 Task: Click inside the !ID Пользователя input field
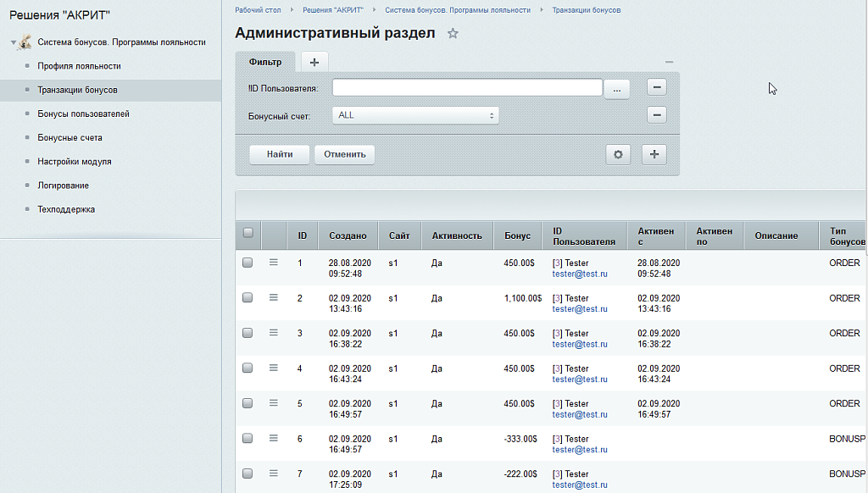[x=466, y=87]
